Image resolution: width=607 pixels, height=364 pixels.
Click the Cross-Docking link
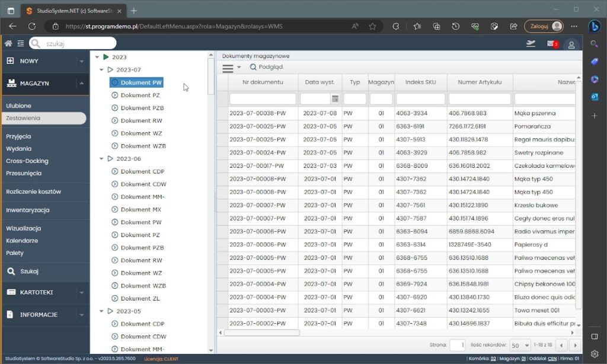(x=27, y=161)
